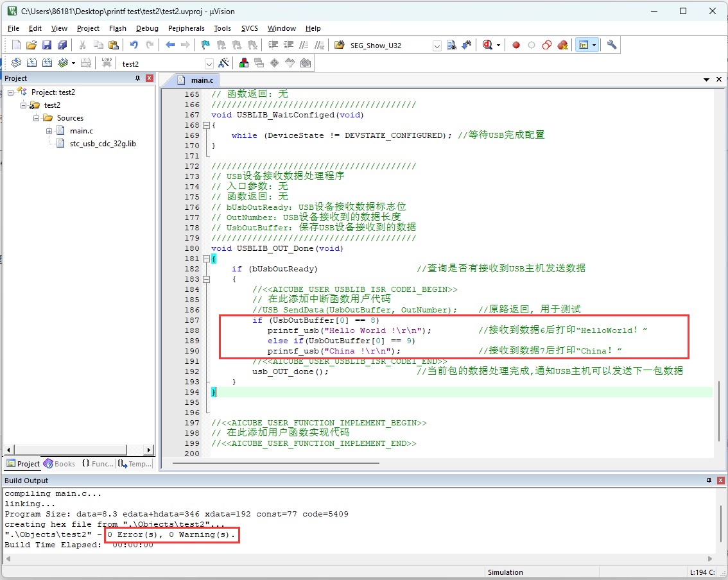Disable all breakpoints icon
This screenshot has height=580, width=728.
tap(547, 45)
